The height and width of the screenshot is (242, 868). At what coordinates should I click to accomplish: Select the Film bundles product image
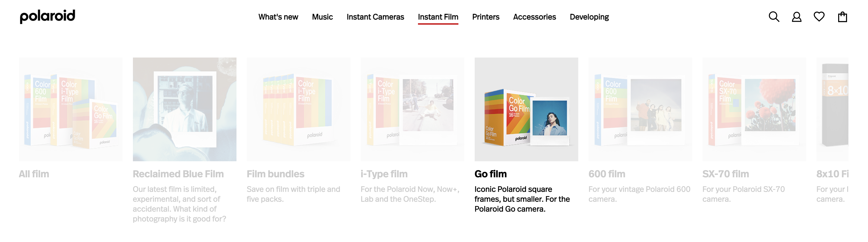pyautogui.click(x=299, y=109)
